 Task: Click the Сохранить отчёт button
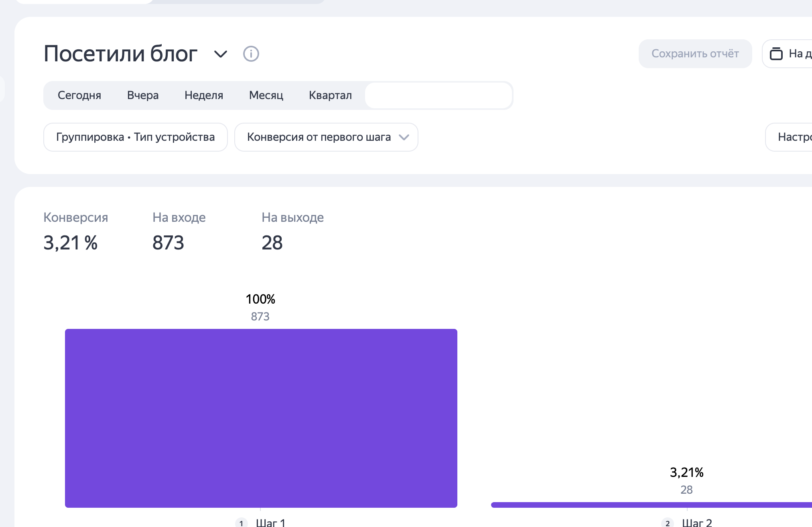[x=695, y=54]
